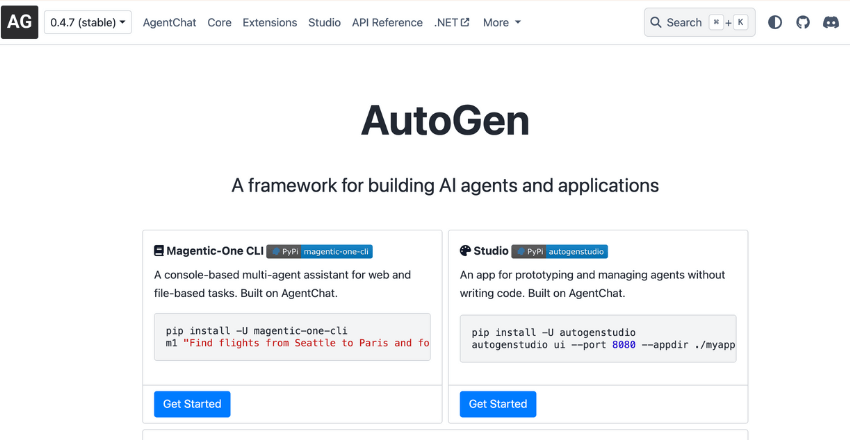
Task: Click the Search box
Action: [x=699, y=22]
